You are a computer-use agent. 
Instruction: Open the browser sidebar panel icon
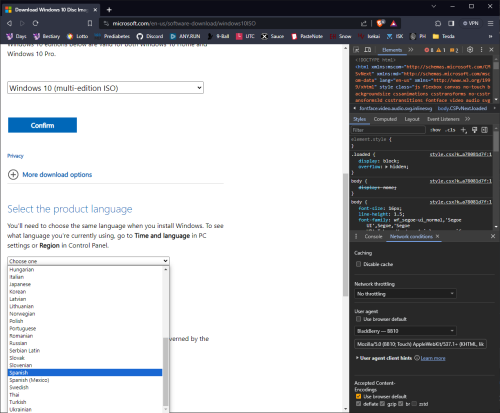451,23
